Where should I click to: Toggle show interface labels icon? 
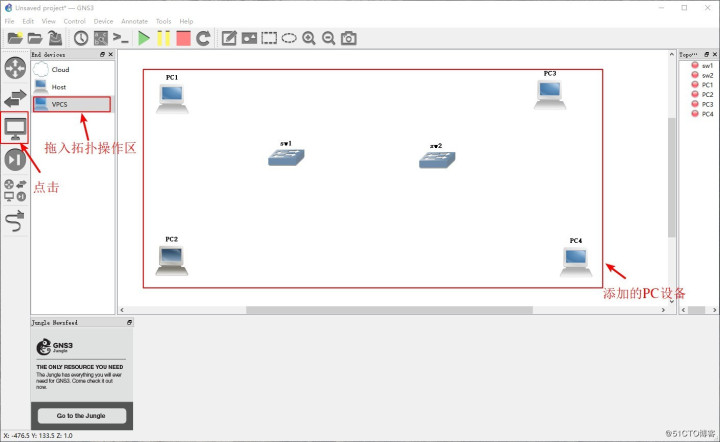click(101, 38)
